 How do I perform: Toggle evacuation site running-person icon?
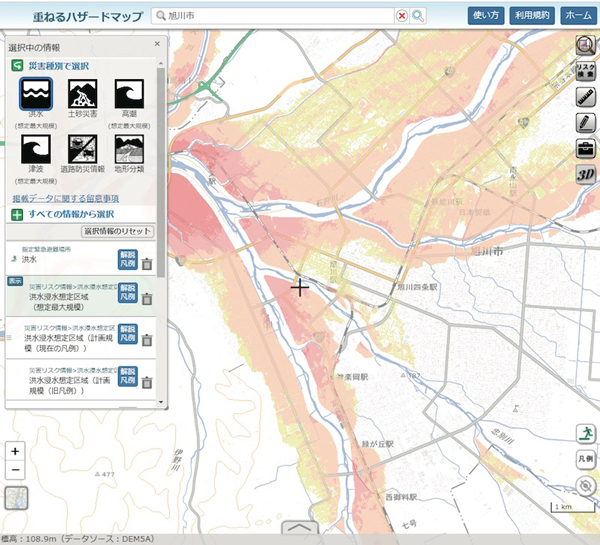586,434
